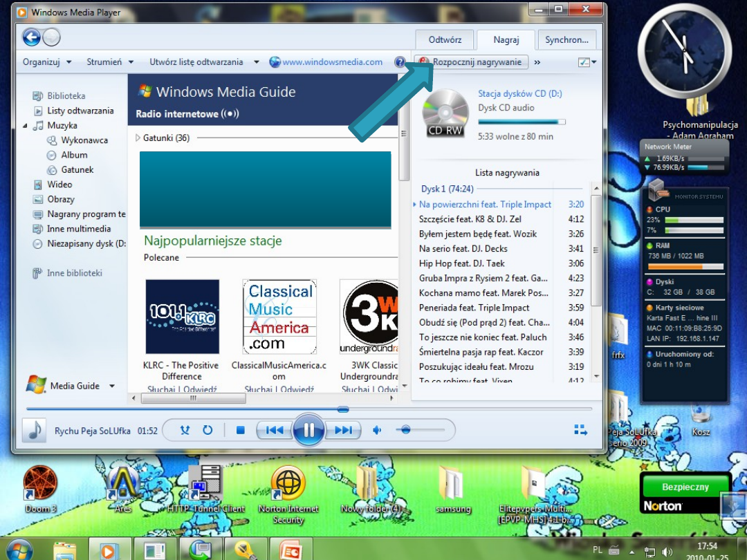
Task: Mute the sound with the speaker icon
Action: point(376,429)
